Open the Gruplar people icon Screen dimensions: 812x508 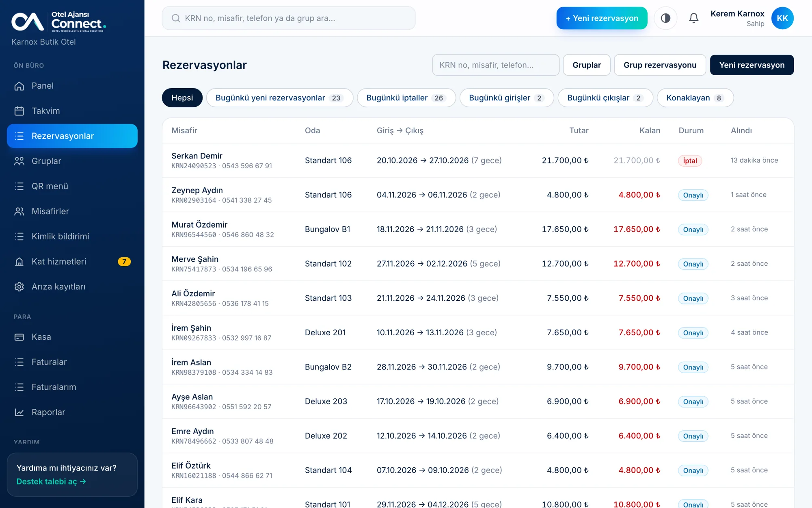point(19,161)
